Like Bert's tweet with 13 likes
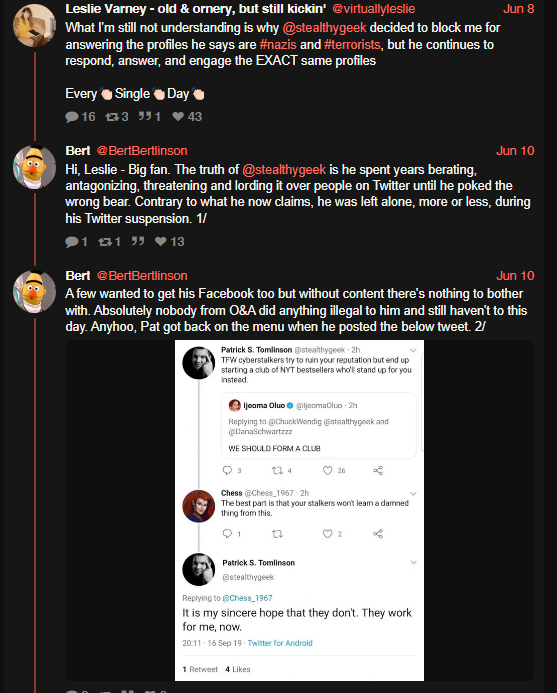Screen dimensions: 557x693 (160, 241)
